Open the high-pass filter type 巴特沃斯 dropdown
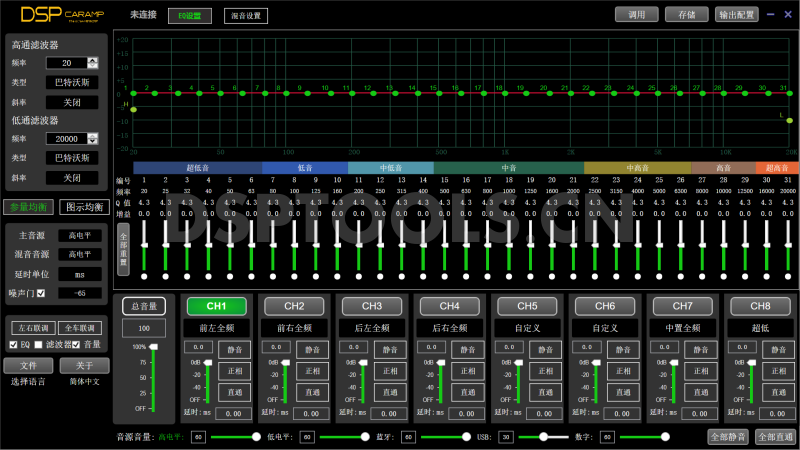The image size is (800, 450). [x=72, y=82]
